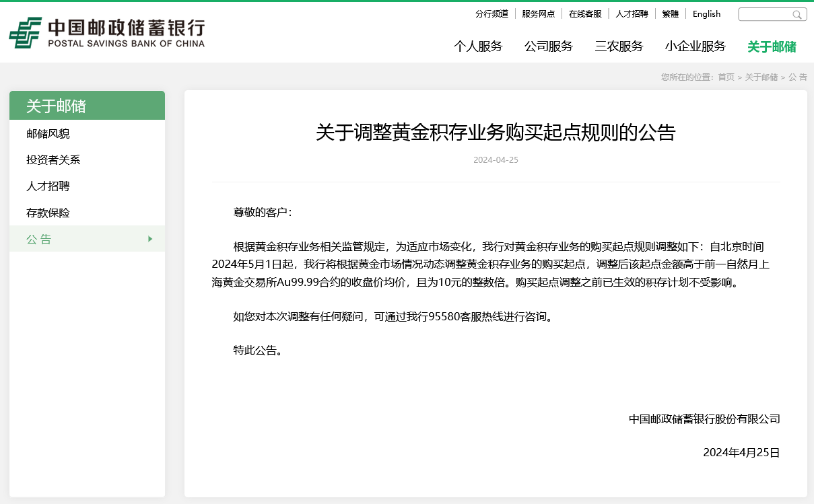814x504 pixels.
Task: Click the closing date 2024年4月25日
Action: pyautogui.click(x=741, y=452)
